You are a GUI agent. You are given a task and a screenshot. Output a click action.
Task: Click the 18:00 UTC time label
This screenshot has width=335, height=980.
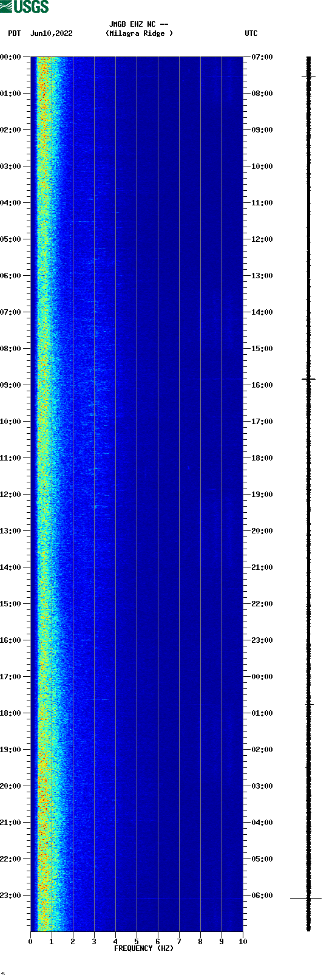(x=262, y=458)
